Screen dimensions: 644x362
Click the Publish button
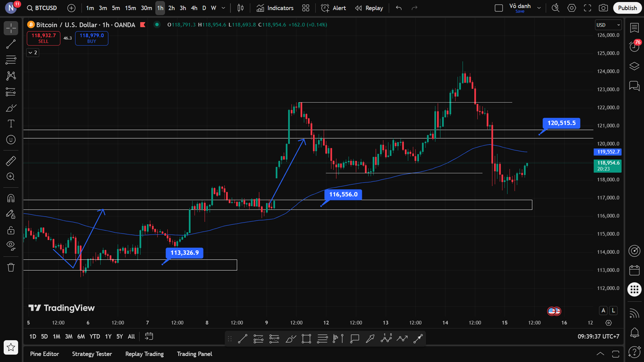pos(627,8)
